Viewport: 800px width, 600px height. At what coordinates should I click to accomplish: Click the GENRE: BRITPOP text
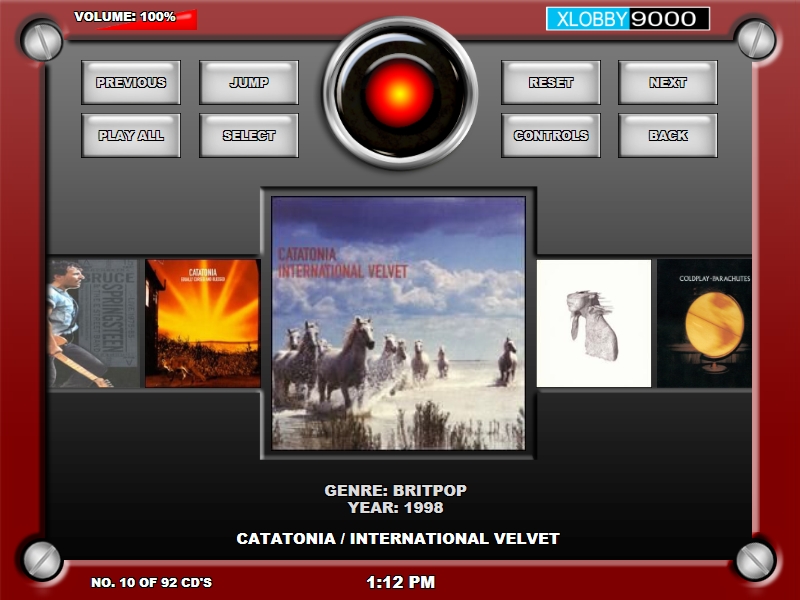point(395,490)
